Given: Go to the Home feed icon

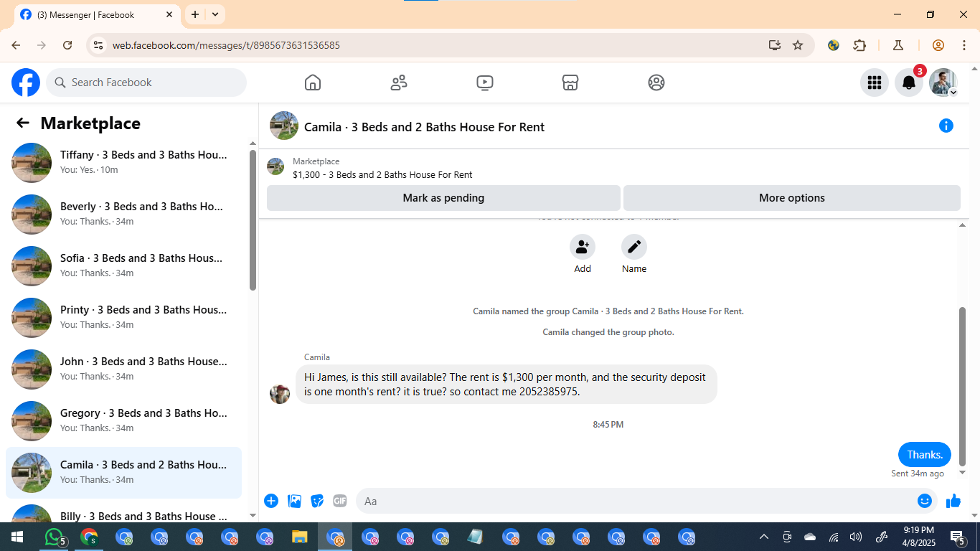Looking at the screenshot, I should (313, 83).
